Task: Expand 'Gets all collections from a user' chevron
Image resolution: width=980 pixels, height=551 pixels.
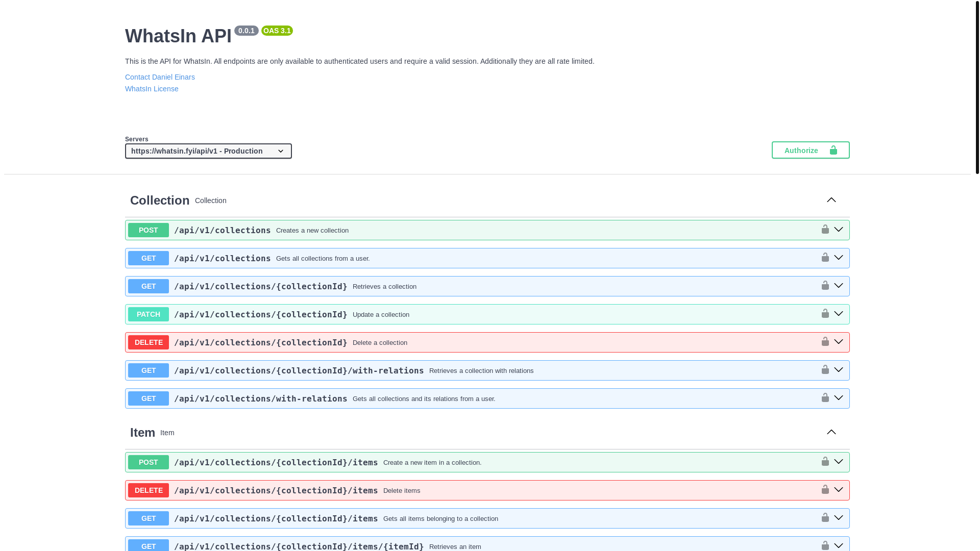Action: pyautogui.click(x=839, y=258)
